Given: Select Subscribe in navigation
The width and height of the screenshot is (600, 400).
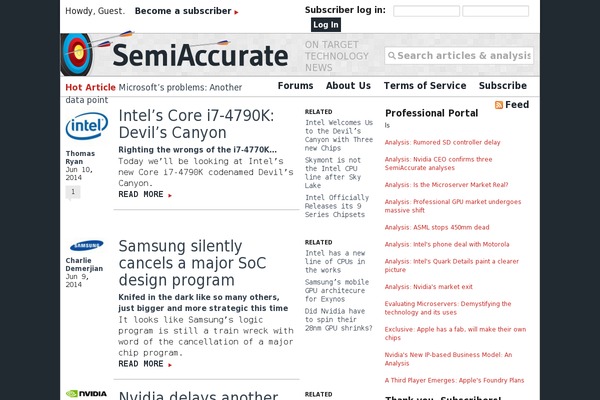Looking at the screenshot, I should 503,86.
